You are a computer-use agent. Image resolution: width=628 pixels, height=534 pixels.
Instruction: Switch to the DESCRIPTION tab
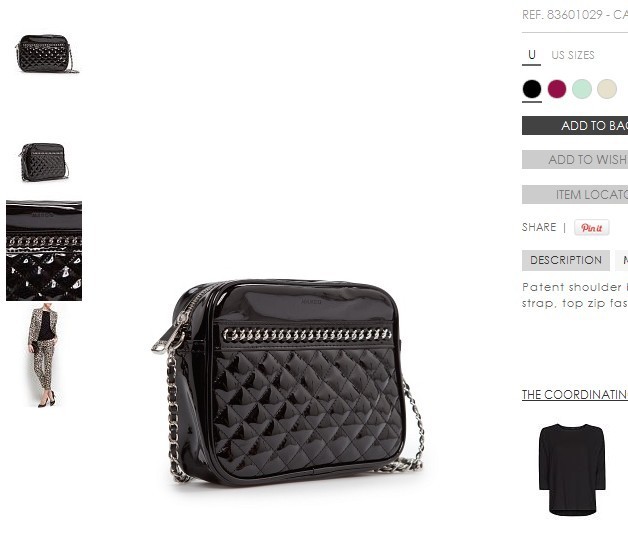click(x=566, y=260)
